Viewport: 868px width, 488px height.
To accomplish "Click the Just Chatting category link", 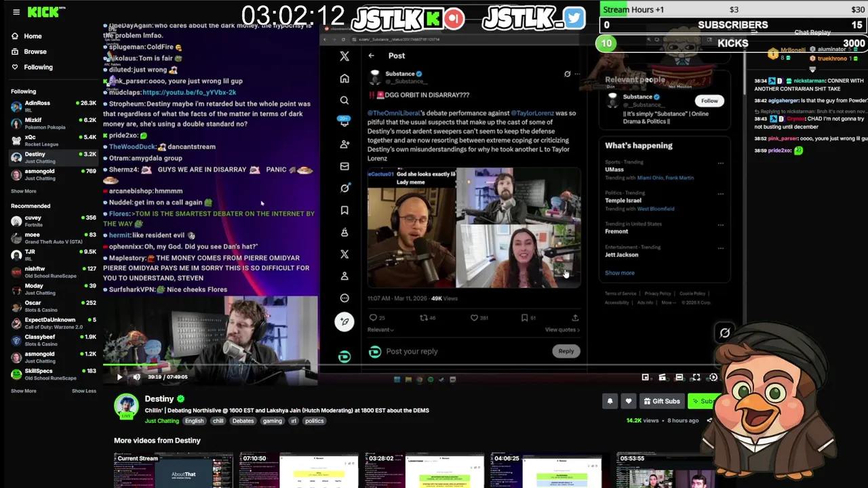I will [x=162, y=421].
